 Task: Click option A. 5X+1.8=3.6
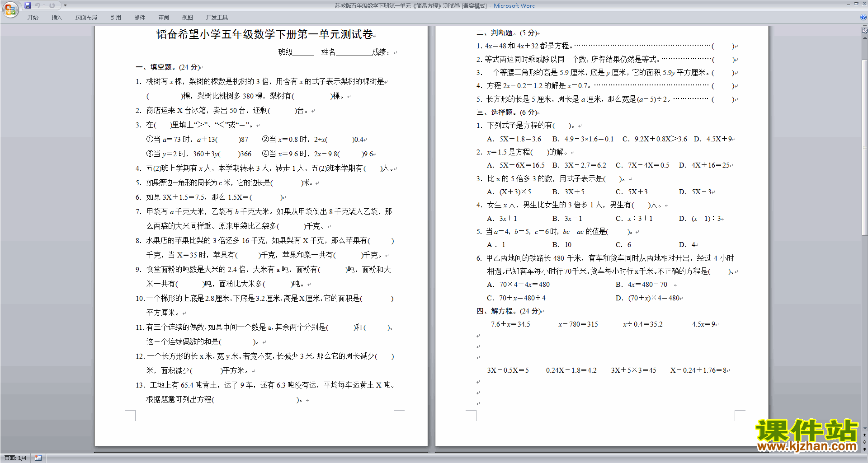(x=514, y=139)
